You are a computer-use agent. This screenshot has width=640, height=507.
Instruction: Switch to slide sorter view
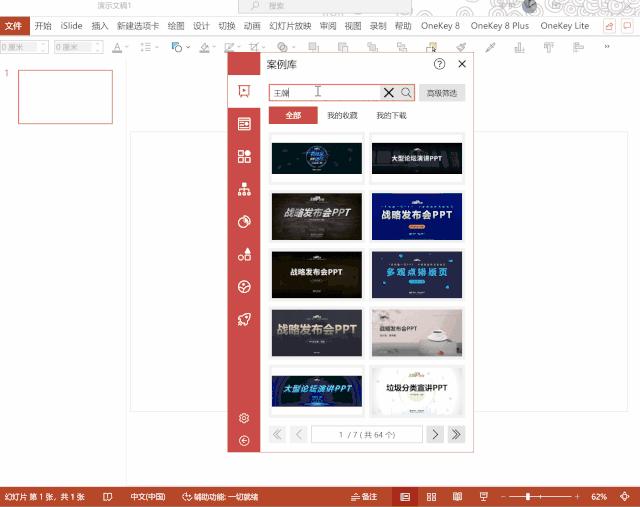[x=431, y=497]
